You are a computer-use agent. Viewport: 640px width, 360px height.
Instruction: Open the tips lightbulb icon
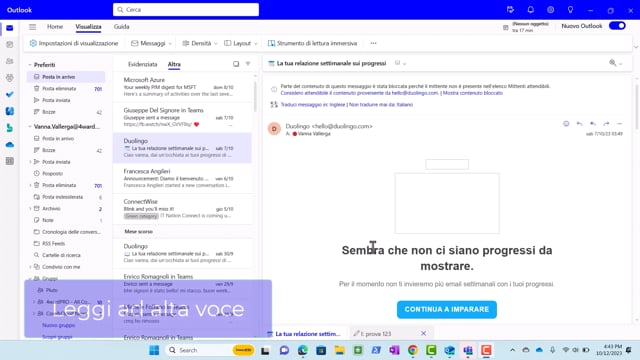pyautogui.click(x=570, y=10)
